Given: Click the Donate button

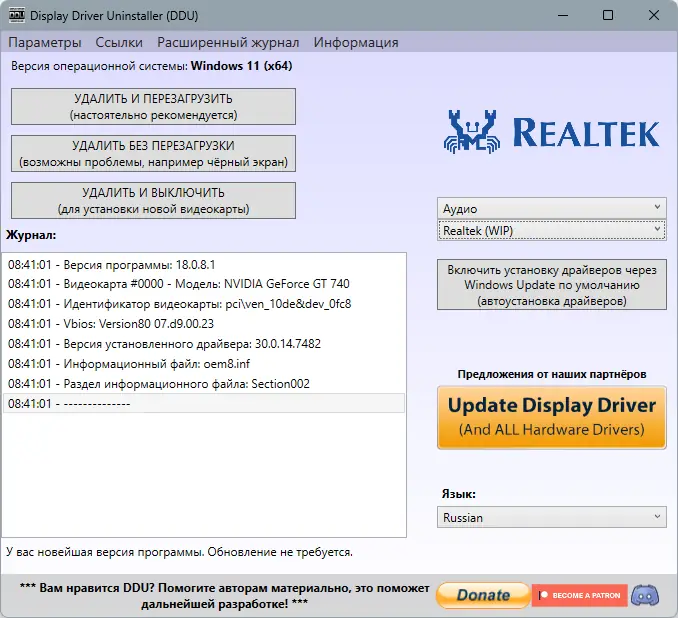Looking at the screenshot, I should 483,595.
